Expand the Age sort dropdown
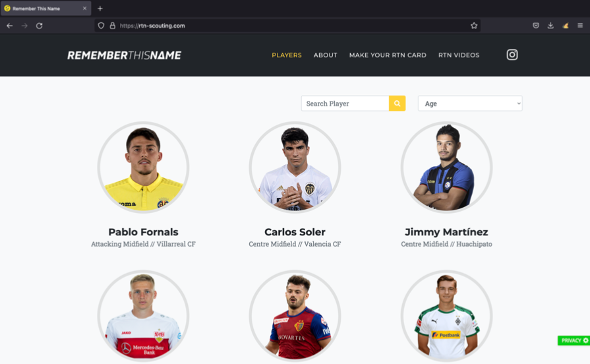This screenshot has height=364, width=590. [470, 104]
